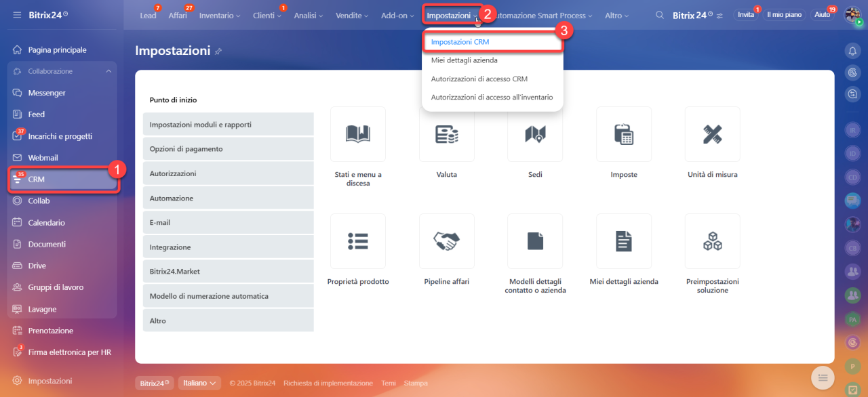Screen dimensions: 868x397
Task: Click the Stampa footer link
Action: point(416,383)
